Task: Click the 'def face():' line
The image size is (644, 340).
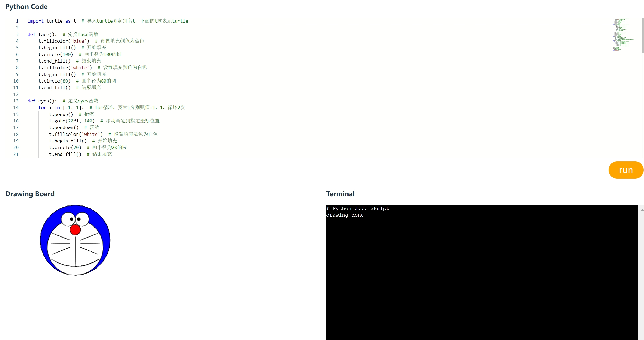Action: pos(63,34)
